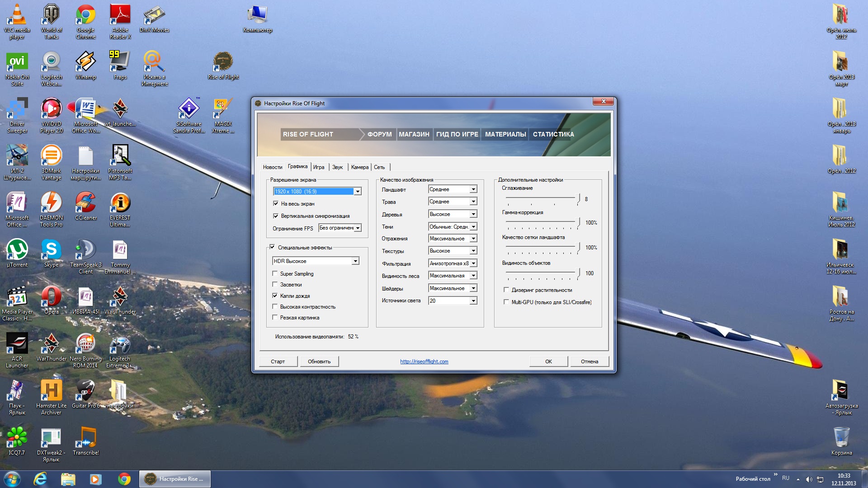Click the Сглаживание slider handle
Image resolution: width=868 pixels, height=488 pixels.
578,198
